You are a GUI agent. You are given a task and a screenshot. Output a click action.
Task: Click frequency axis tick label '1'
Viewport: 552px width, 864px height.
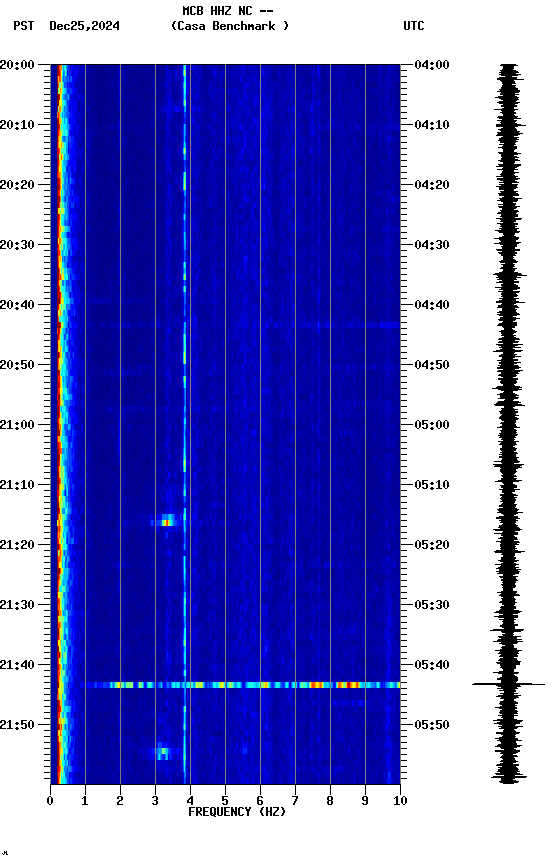(x=85, y=801)
